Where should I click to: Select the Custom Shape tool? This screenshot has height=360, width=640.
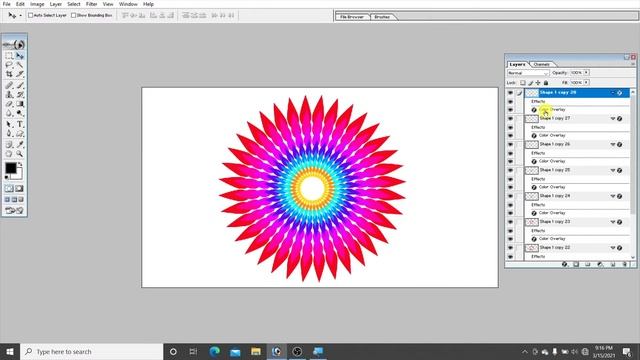[20, 133]
